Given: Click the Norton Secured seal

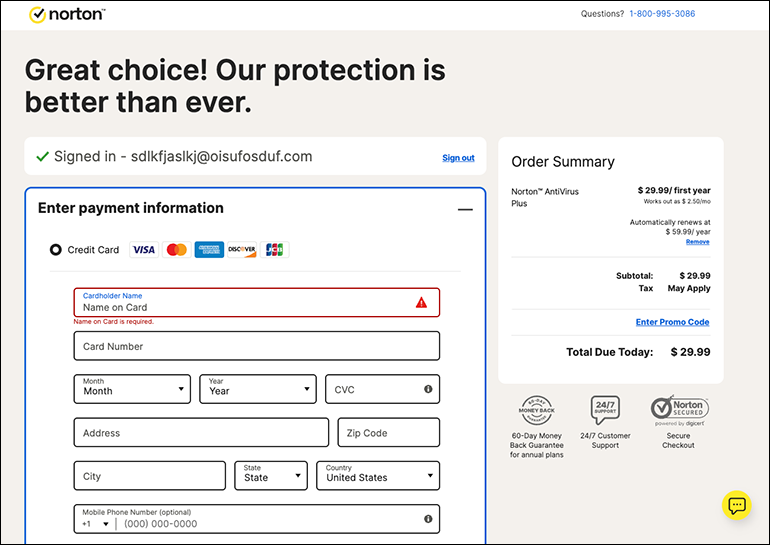Looking at the screenshot, I should pos(680,409).
